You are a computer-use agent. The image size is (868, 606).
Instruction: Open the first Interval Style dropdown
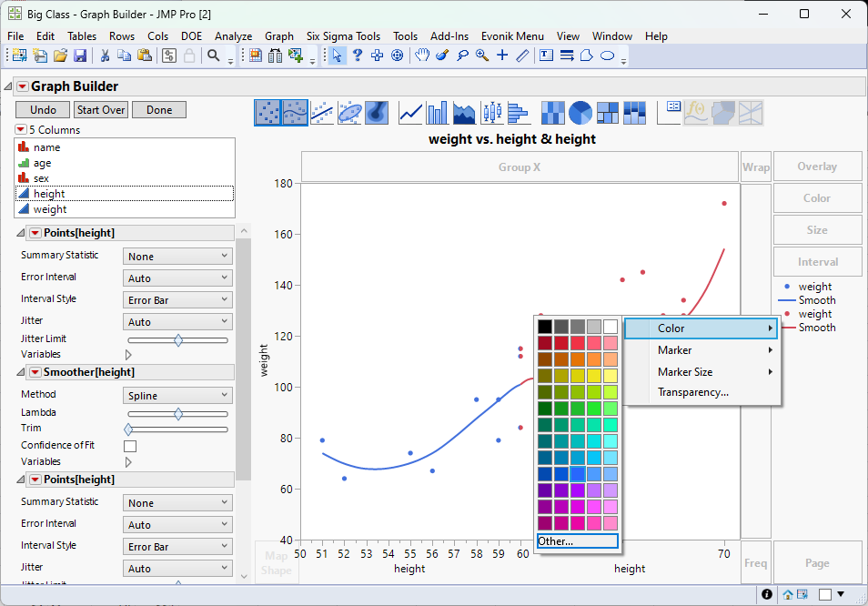pos(178,300)
